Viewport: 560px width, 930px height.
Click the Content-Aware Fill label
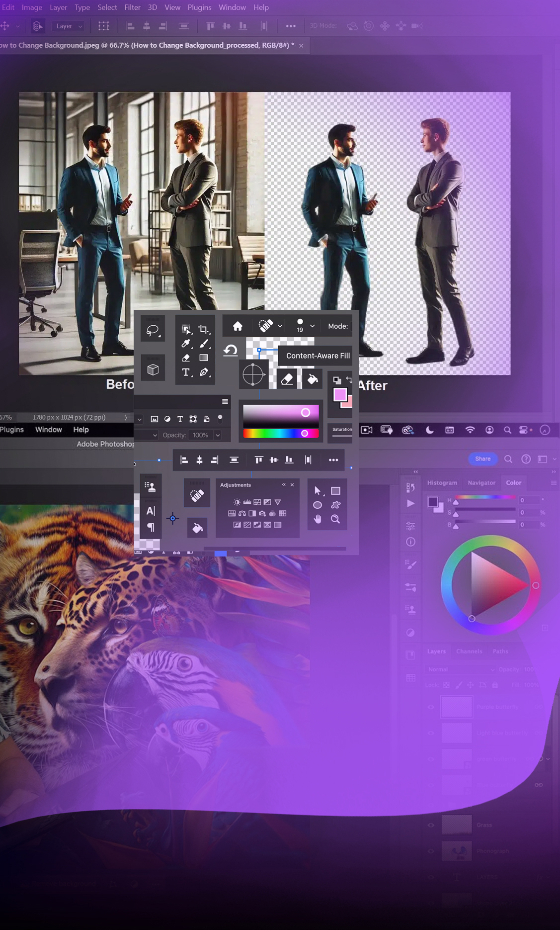click(x=318, y=356)
